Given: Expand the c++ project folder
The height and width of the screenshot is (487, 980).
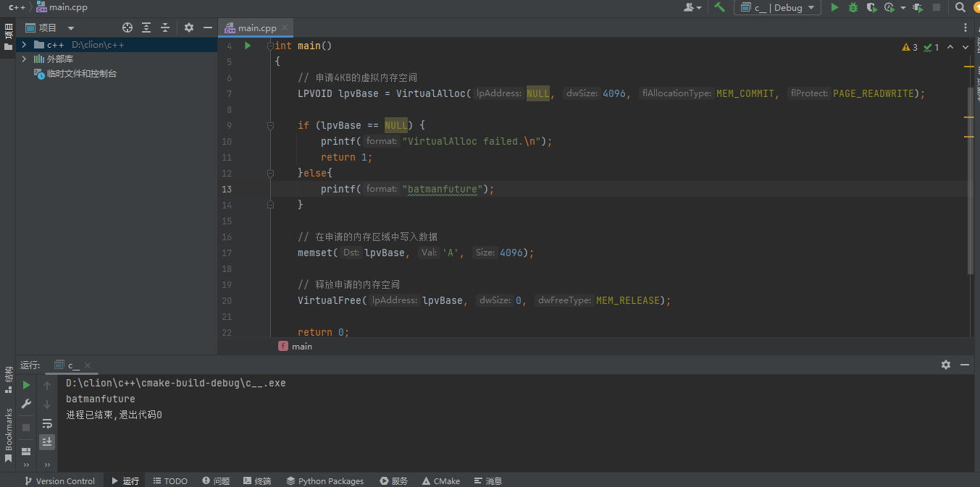Looking at the screenshot, I should point(24,45).
